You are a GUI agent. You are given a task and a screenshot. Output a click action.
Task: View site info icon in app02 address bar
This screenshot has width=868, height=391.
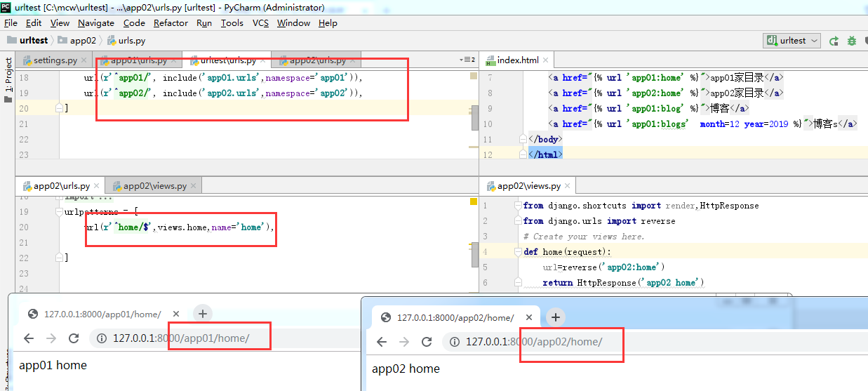pyautogui.click(x=455, y=342)
